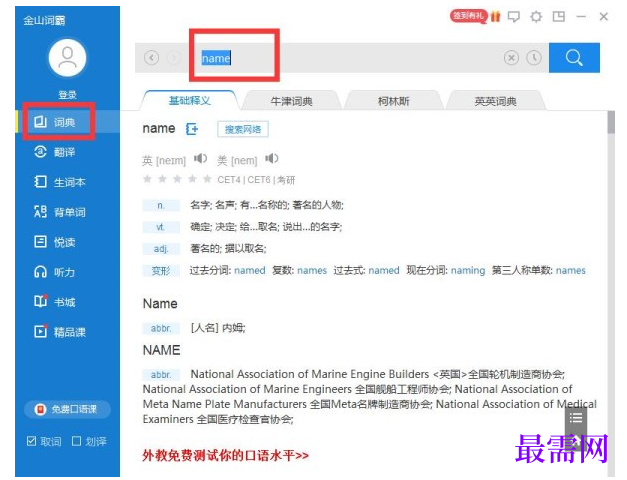Click the user avatar to log in
This screenshot has height=480, width=627.
pos(67,58)
